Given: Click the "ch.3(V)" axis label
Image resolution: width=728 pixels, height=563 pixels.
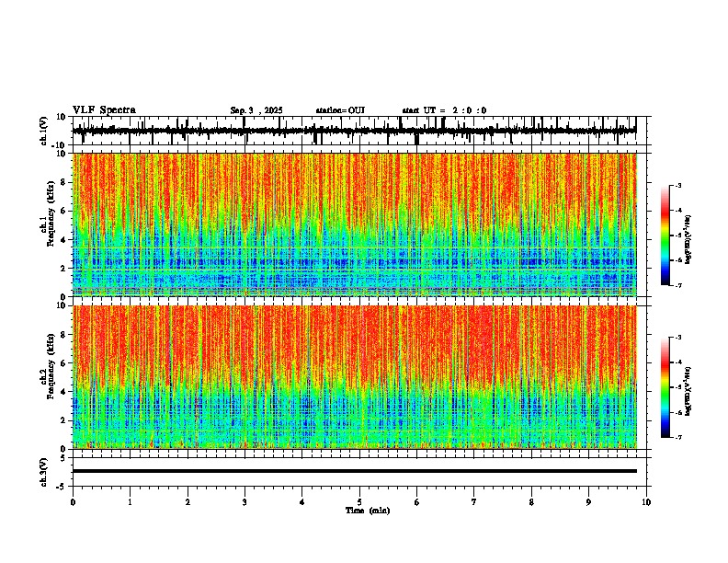Looking at the screenshot, I should pos(44,473).
